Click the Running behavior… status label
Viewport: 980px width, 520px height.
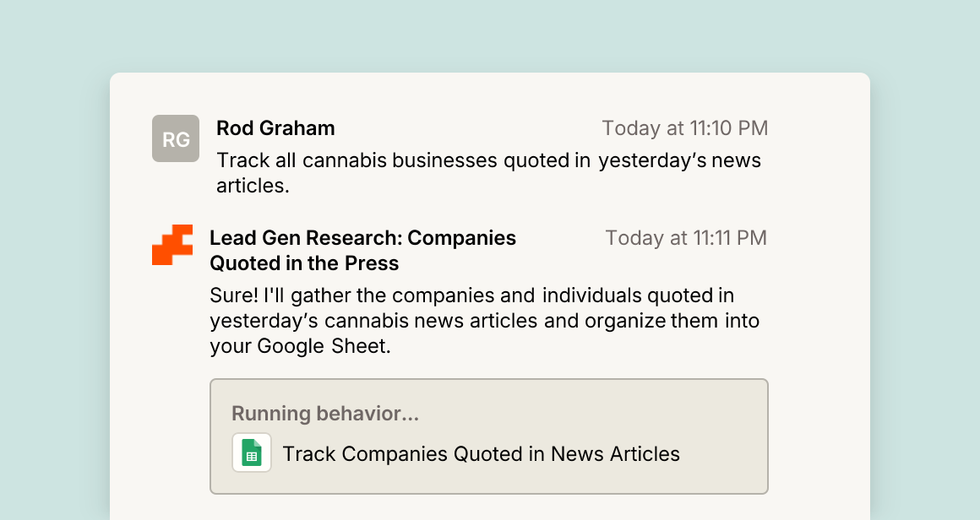(325, 414)
